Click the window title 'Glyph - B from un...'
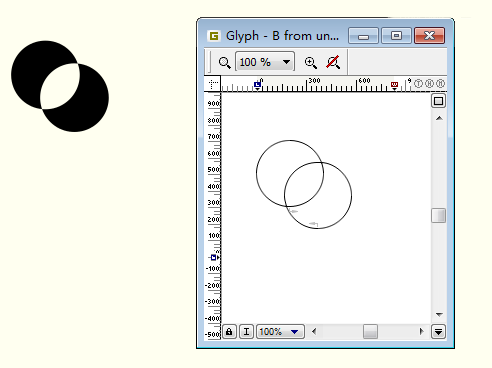Viewport: 492px width, 368px height. (282, 36)
